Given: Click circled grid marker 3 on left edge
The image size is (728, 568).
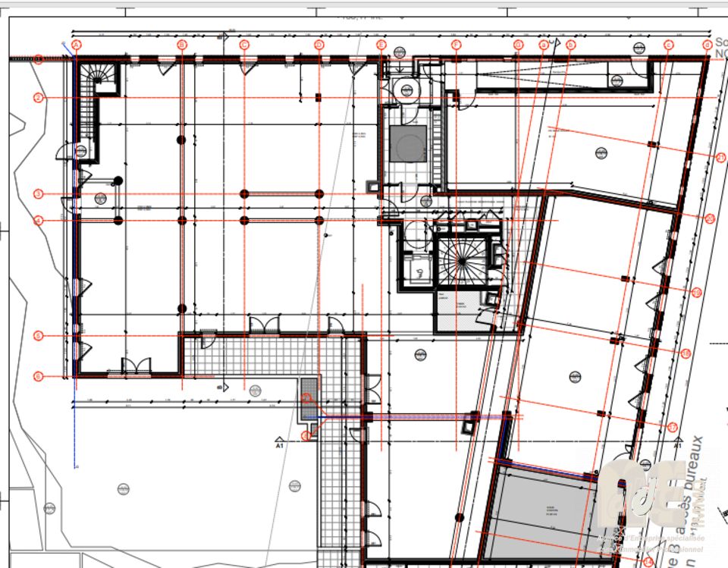Looking at the screenshot, I should (x=39, y=194).
